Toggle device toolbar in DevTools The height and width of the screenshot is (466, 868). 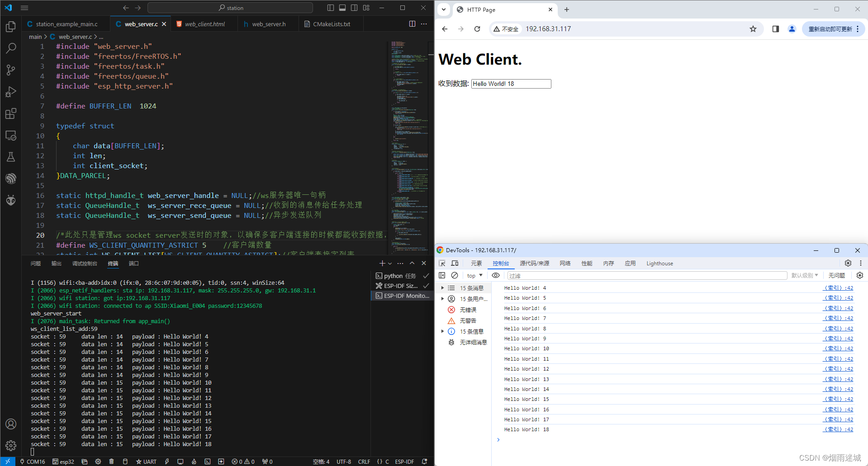coord(455,263)
